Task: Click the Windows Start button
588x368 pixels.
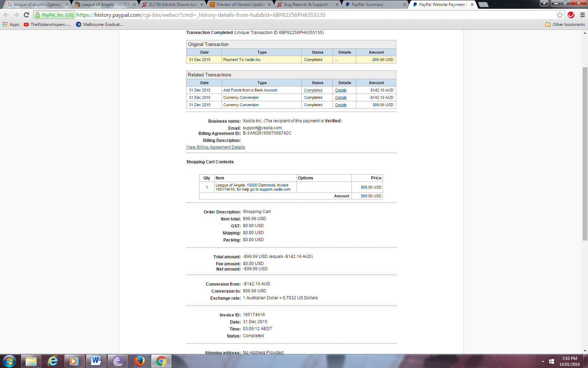Action: 9,361
